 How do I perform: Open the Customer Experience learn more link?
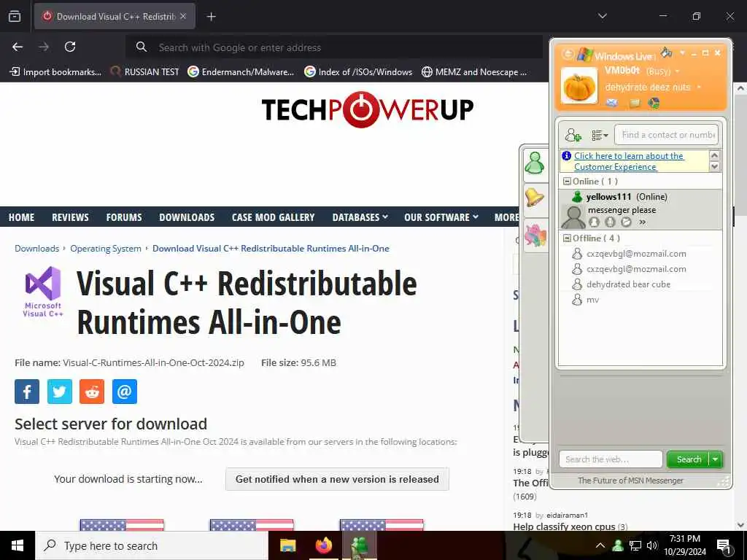click(x=629, y=161)
